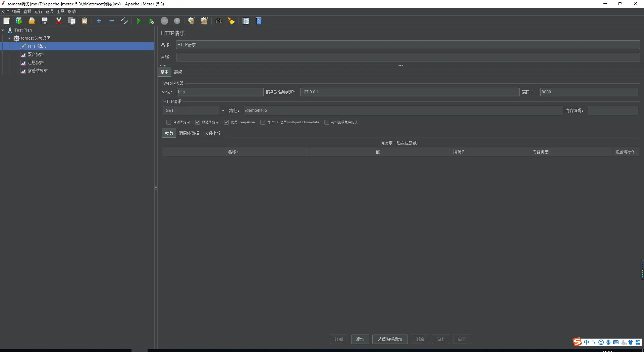Switch to the 消息体数据 tab

(189, 133)
